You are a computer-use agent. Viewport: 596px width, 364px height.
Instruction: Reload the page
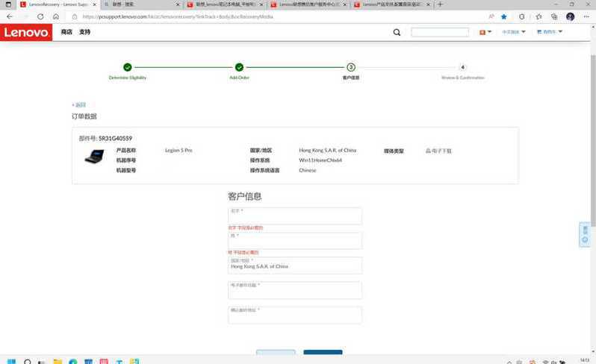click(40, 16)
